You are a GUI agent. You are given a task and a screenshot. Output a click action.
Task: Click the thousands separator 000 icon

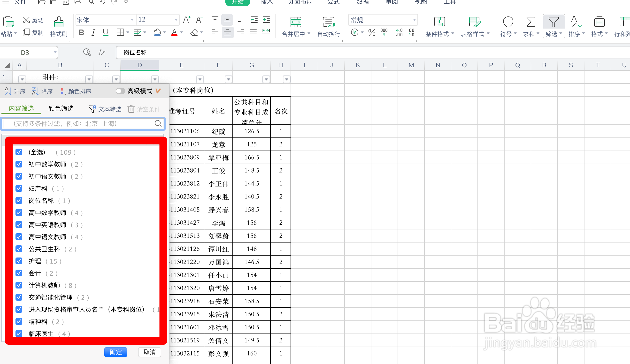(384, 32)
